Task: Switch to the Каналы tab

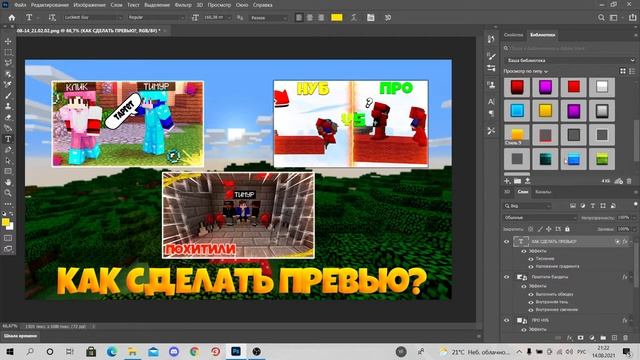Action: pos(543,192)
